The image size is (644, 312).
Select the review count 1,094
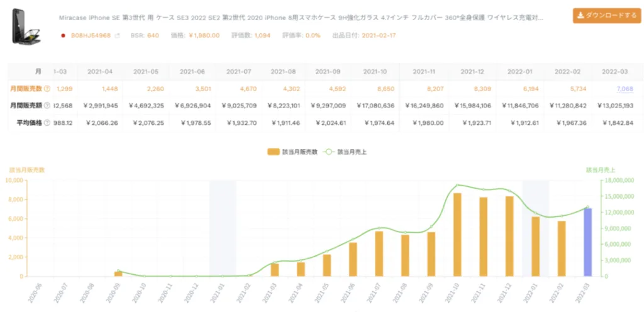(x=262, y=36)
